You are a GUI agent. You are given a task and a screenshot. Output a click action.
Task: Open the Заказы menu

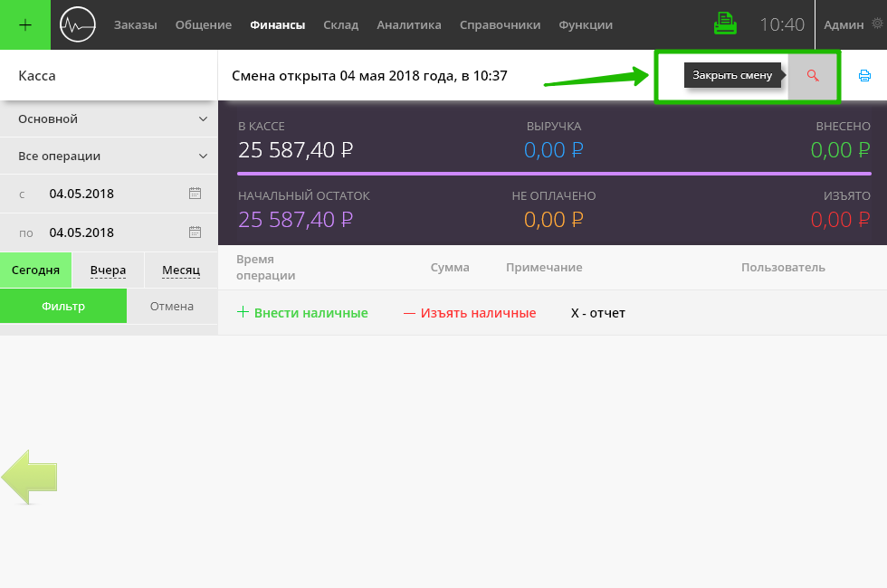(x=135, y=25)
